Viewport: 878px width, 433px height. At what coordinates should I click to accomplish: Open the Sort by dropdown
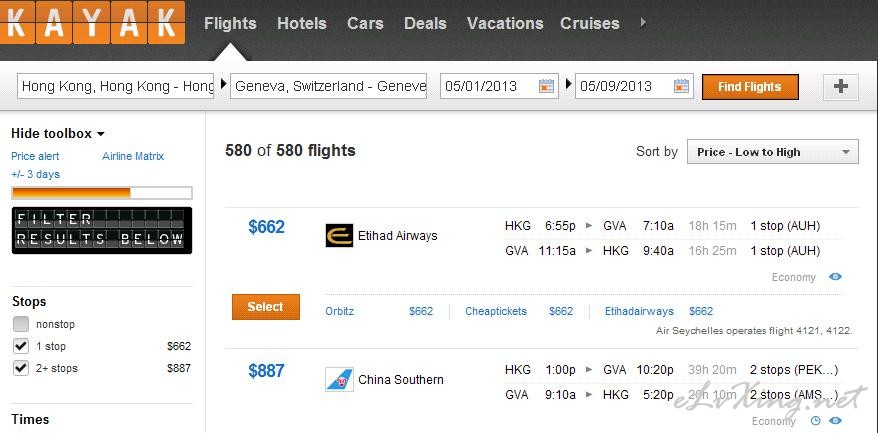coord(772,152)
